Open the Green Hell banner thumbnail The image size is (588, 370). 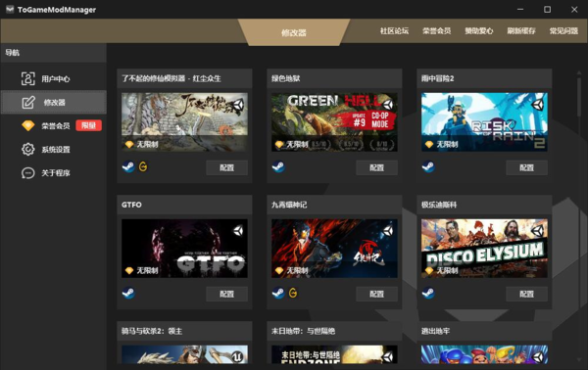pyautogui.click(x=334, y=122)
